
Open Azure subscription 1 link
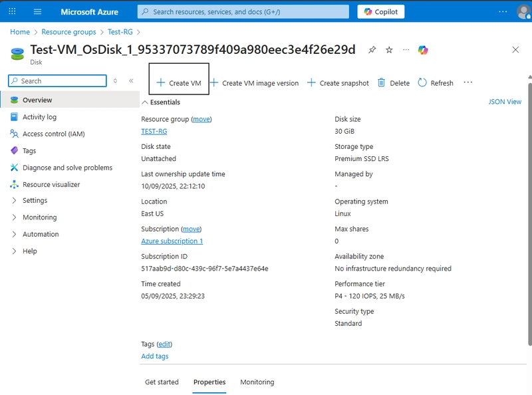click(172, 241)
